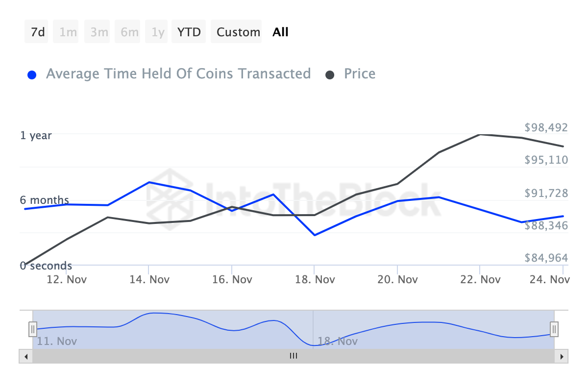Click the blue legend dot icon
This screenshot has height=392, width=588.
pos(32,74)
